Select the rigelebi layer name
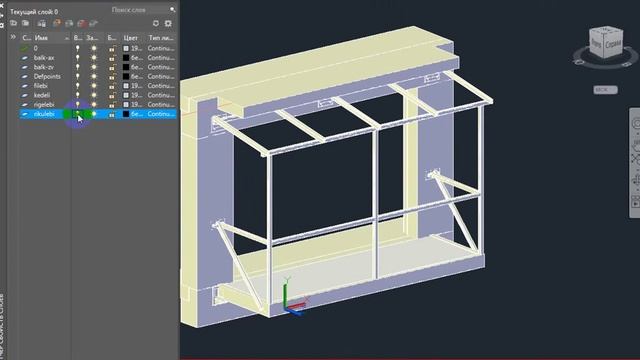Image resolution: width=640 pixels, height=360 pixels. (44, 104)
